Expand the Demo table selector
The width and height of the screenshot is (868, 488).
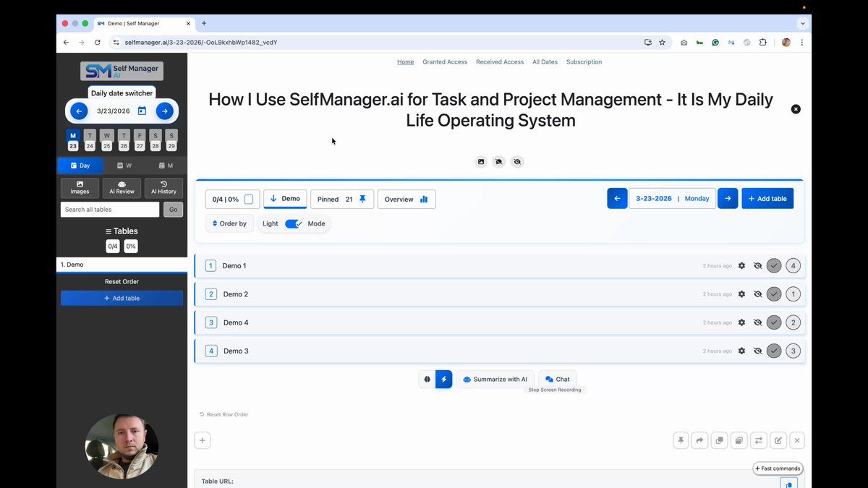(x=285, y=199)
